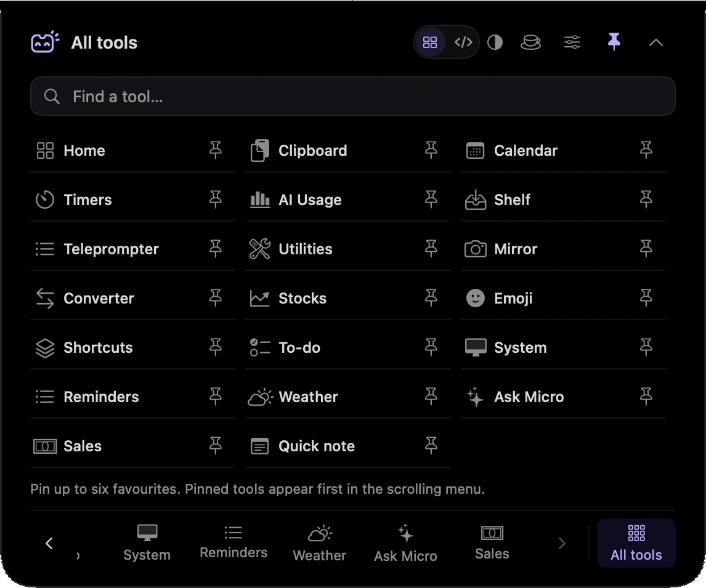Screen dimensions: 706x588
Task: Pin the AI Usage tool
Action: tap(431, 199)
